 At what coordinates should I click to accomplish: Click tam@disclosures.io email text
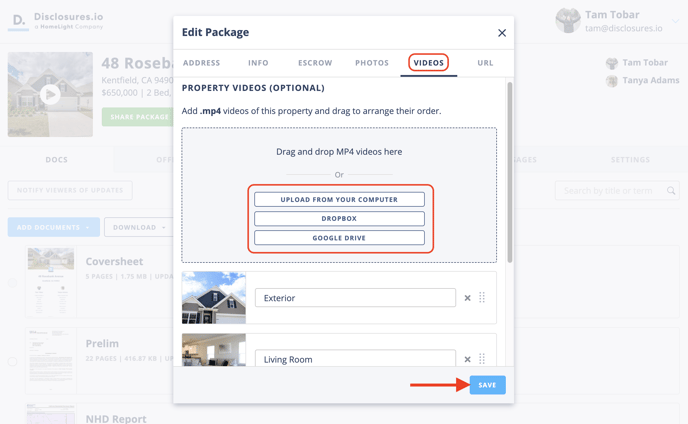(624, 29)
